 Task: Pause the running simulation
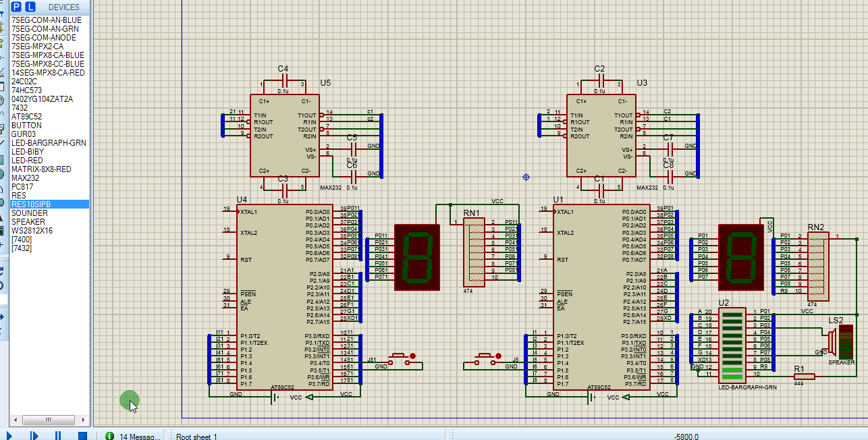pyautogui.click(x=58, y=436)
